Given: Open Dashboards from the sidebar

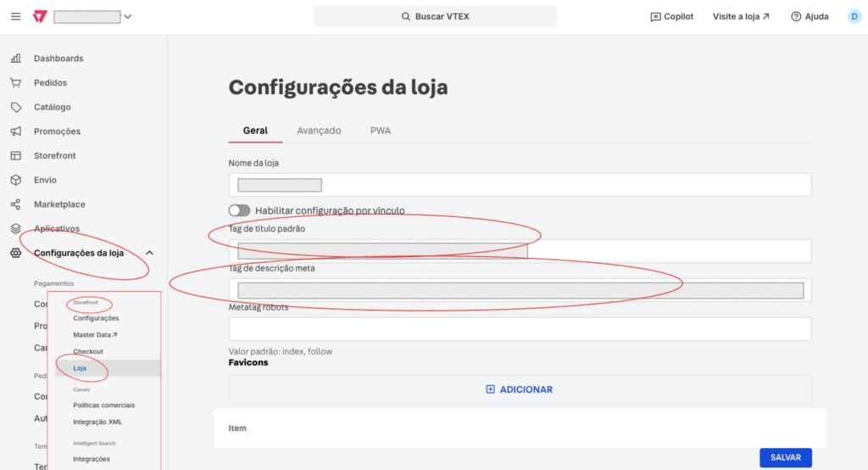Looking at the screenshot, I should coord(58,59).
